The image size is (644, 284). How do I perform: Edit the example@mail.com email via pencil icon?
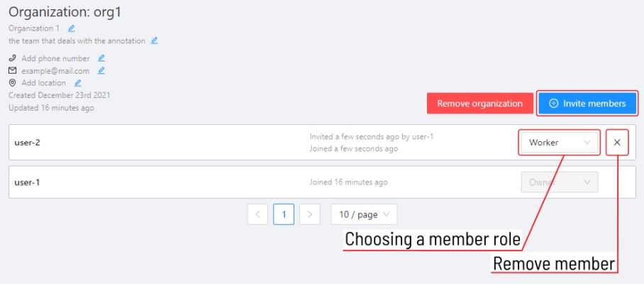(101, 71)
